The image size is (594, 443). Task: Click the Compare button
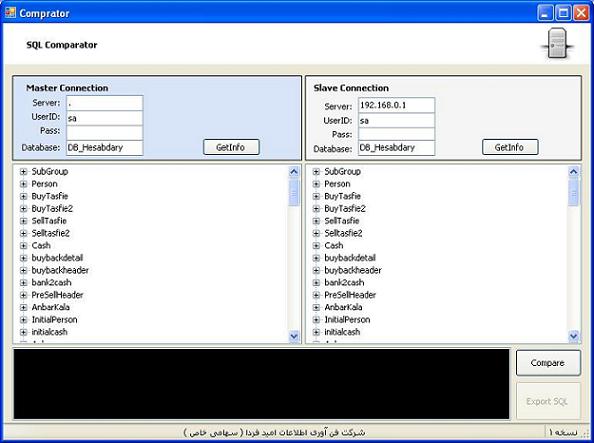click(548, 363)
